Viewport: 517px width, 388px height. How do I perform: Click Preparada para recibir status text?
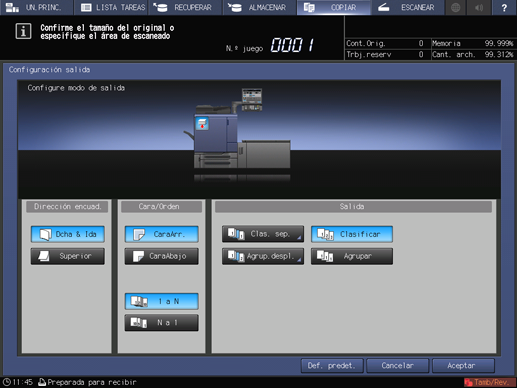92,382
